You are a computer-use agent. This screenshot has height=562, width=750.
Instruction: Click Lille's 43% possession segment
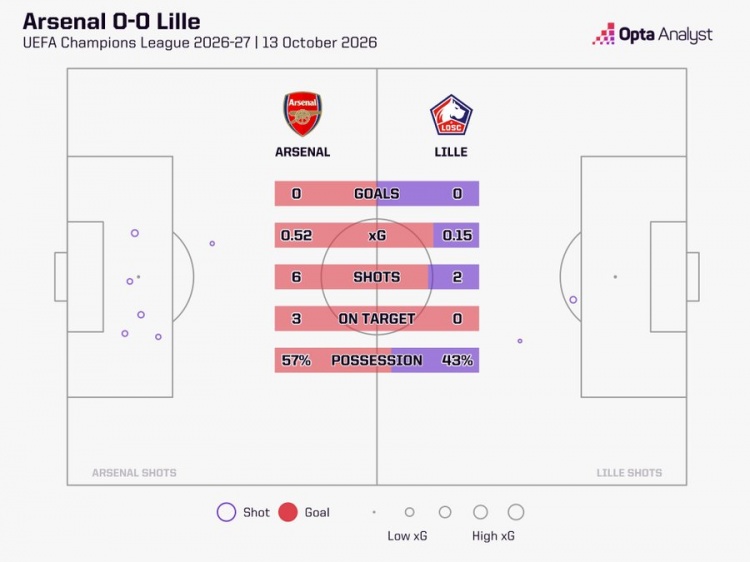tap(435, 360)
